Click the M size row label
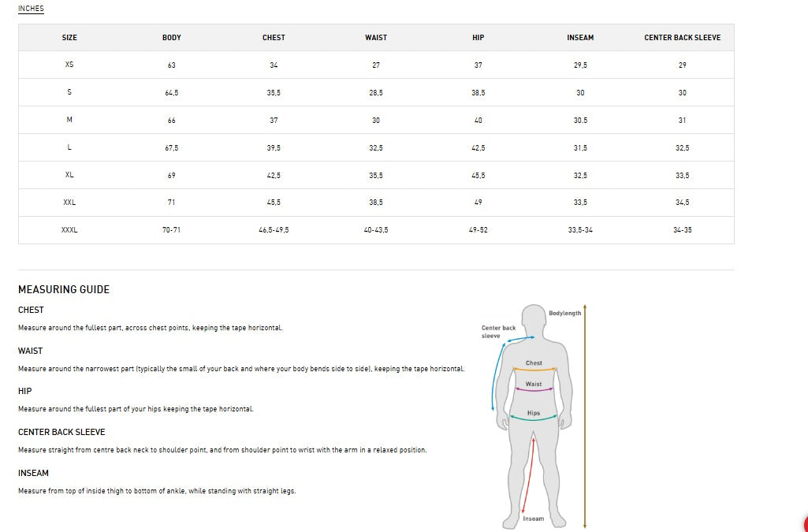 [69, 121]
